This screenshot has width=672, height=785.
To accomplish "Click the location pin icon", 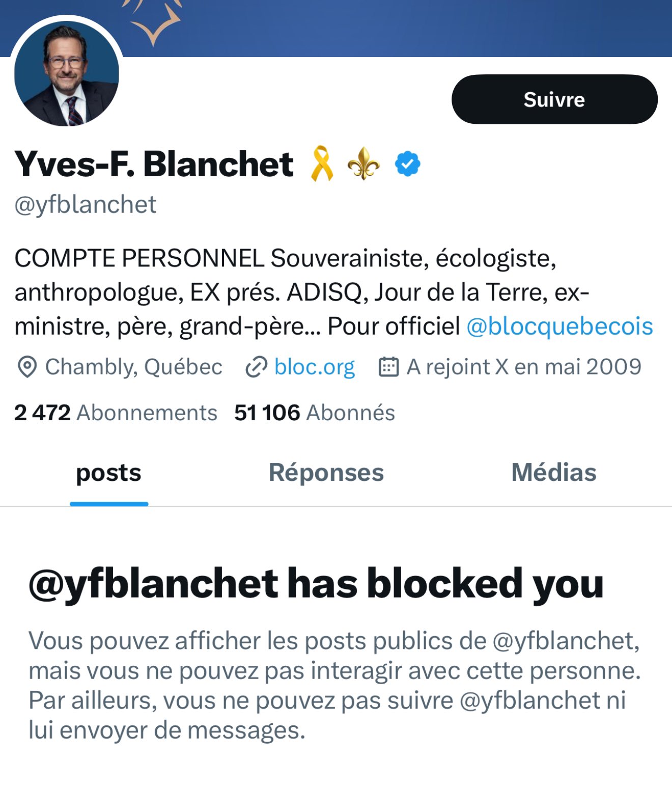I will [27, 367].
